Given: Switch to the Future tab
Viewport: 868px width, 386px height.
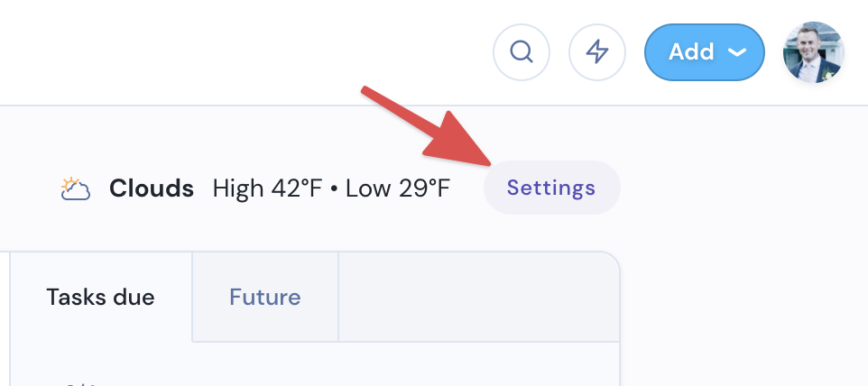Looking at the screenshot, I should (x=265, y=297).
